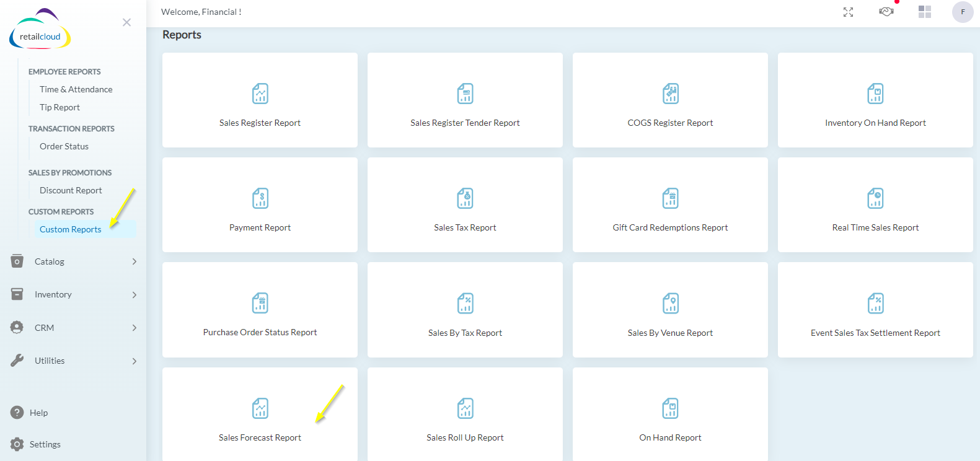Click the CRM headset icon in sidebar
Screen dimensions: 980x461
click(x=17, y=327)
